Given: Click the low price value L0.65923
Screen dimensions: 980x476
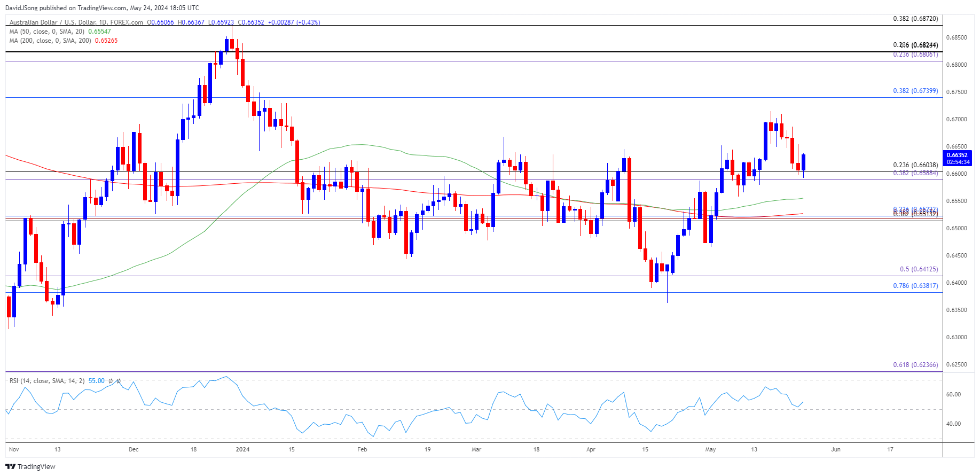Looking at the screenshot, I should pos(221,22).
